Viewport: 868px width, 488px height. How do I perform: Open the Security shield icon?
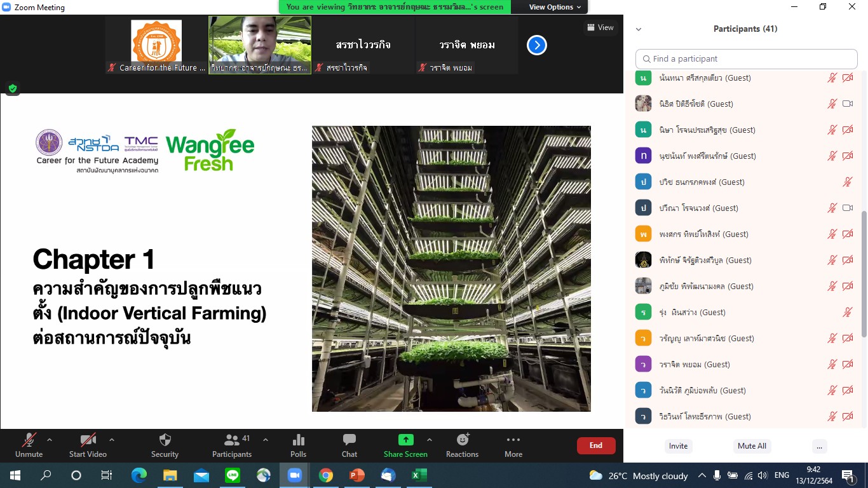[x=165, y=440]
